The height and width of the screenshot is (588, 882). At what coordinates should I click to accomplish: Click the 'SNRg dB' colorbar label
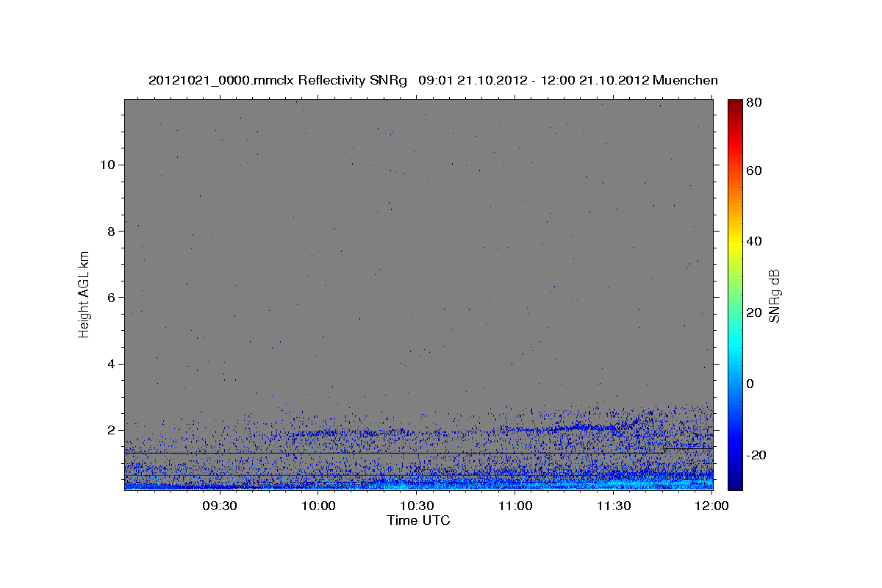point(774,295)
